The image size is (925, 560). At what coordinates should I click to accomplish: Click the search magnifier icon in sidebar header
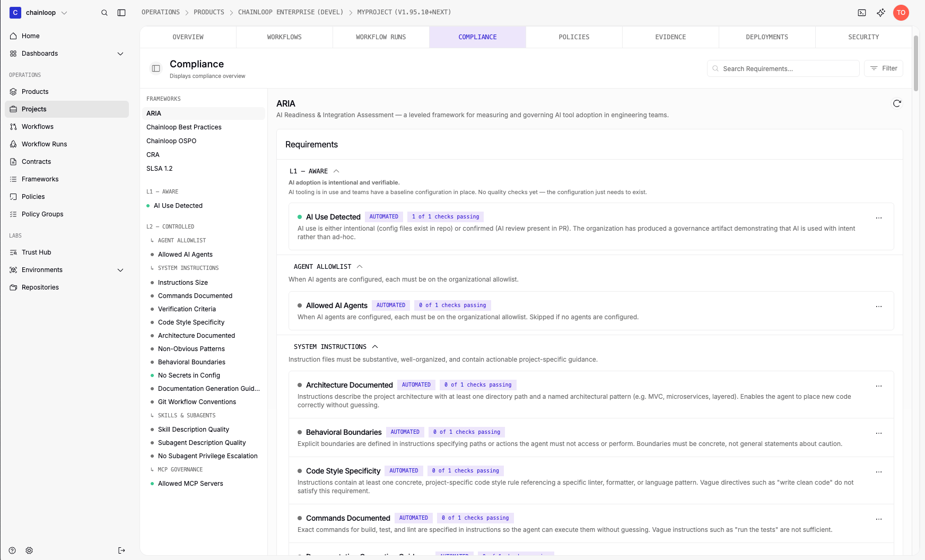coord(104,13)
